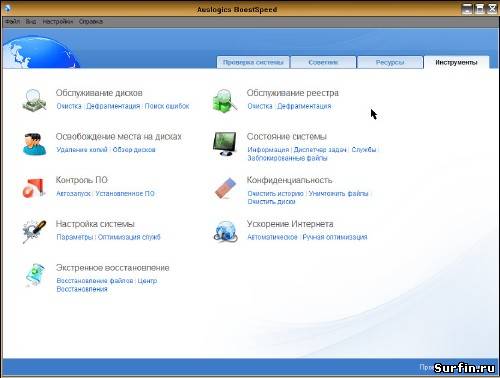The image size is (500, 378).
Task: Open the Справка menu
Action: [91, 21]
